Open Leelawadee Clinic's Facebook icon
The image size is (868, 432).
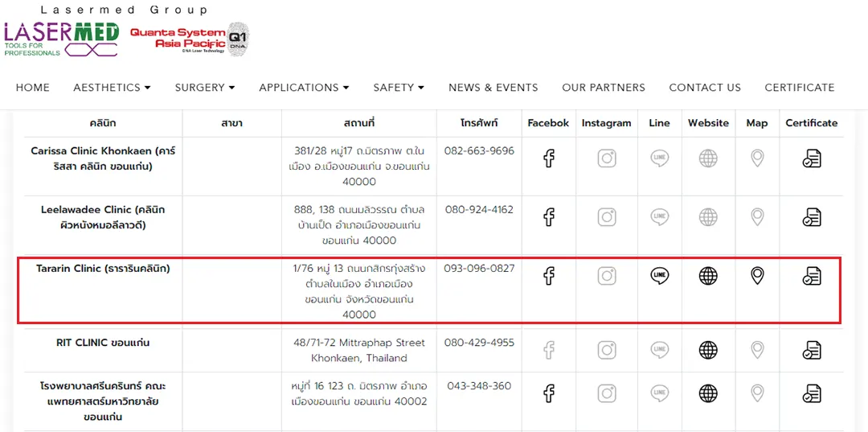click(548, 216)
